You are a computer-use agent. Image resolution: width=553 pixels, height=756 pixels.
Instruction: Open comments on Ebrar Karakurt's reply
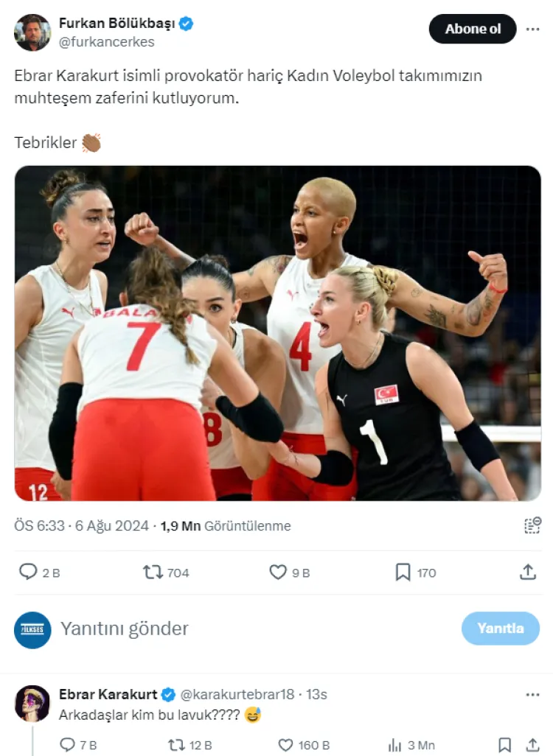[67, 745]
